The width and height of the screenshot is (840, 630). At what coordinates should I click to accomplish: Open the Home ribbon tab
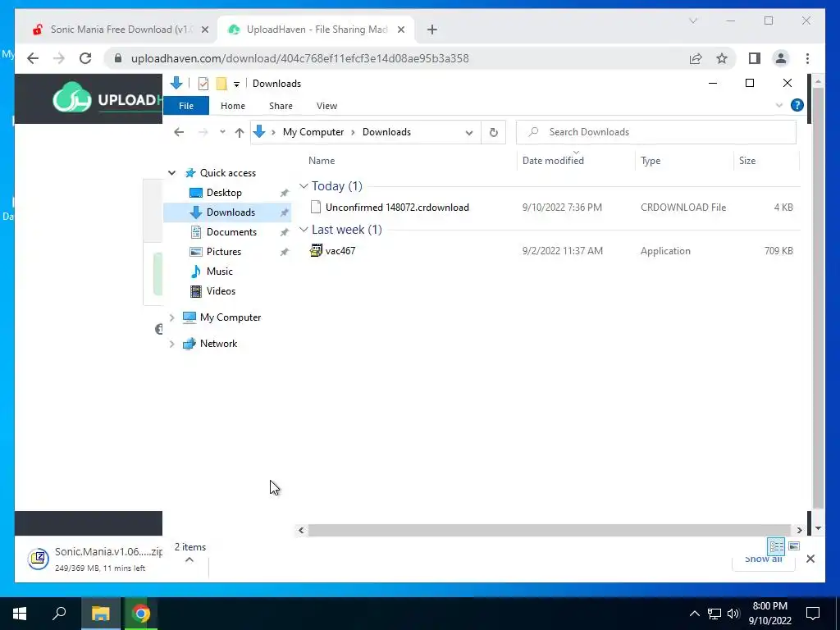click(232, 106)
